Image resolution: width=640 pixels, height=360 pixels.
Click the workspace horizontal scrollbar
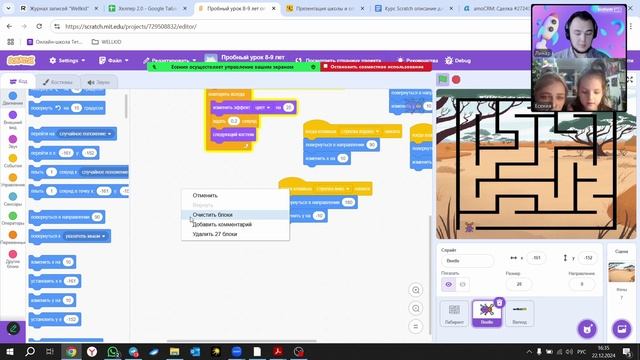(241, 341)
